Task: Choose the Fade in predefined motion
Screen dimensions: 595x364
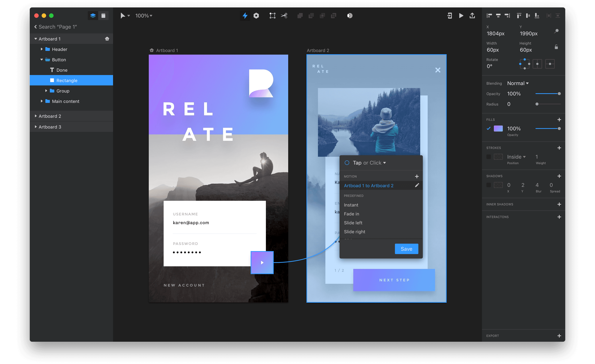Action: [x=351, y=214]
